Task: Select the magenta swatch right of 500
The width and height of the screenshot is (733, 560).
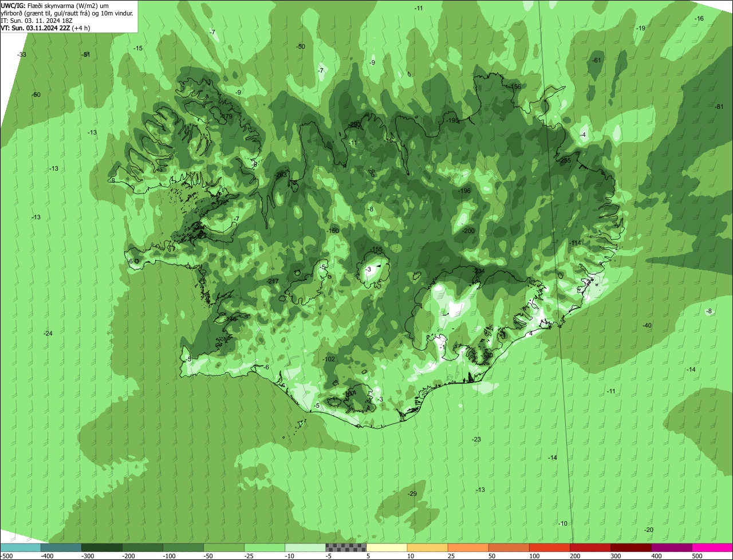Action: point(712,547)
